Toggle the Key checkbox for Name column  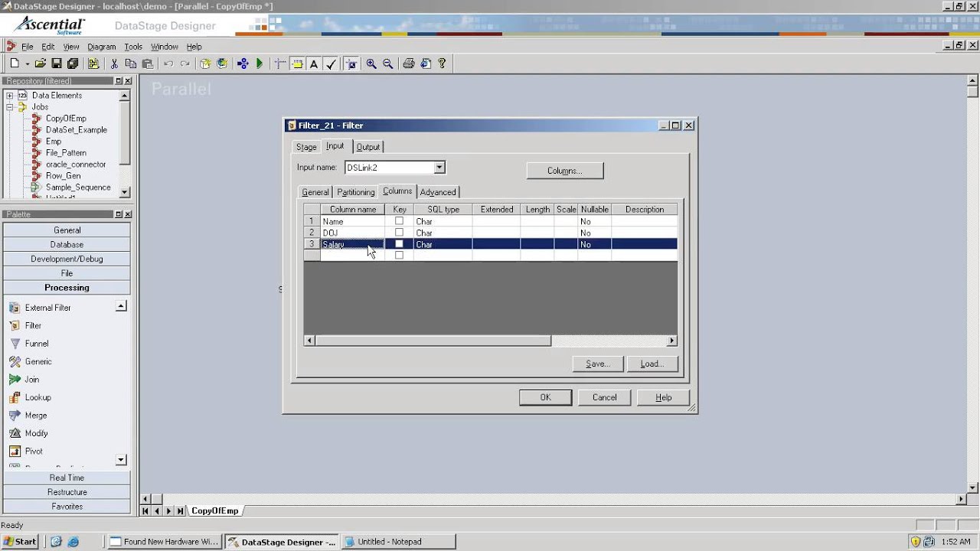pyautogui.click(x=399, y=221)
